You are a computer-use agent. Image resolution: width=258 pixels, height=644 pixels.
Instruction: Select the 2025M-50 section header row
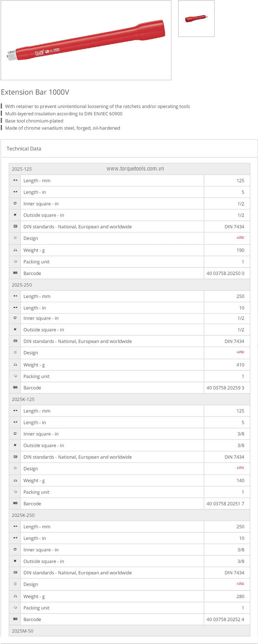(x=129, y=631)
